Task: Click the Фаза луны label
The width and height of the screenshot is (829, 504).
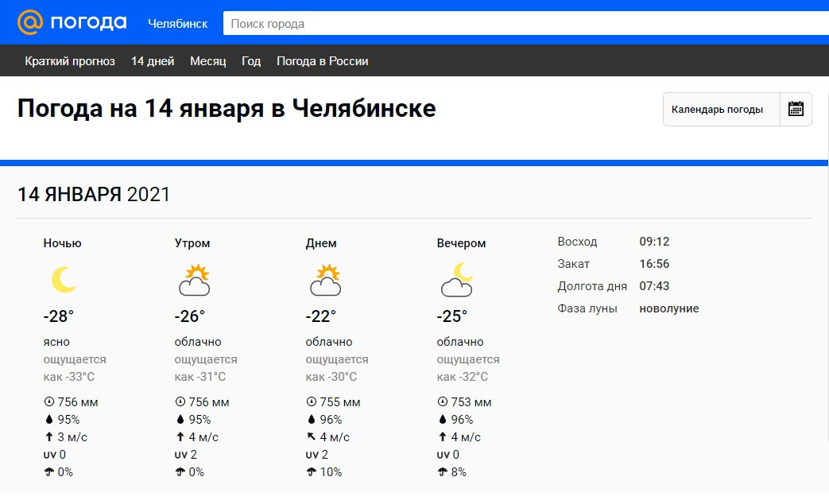Action: (587, 308)
